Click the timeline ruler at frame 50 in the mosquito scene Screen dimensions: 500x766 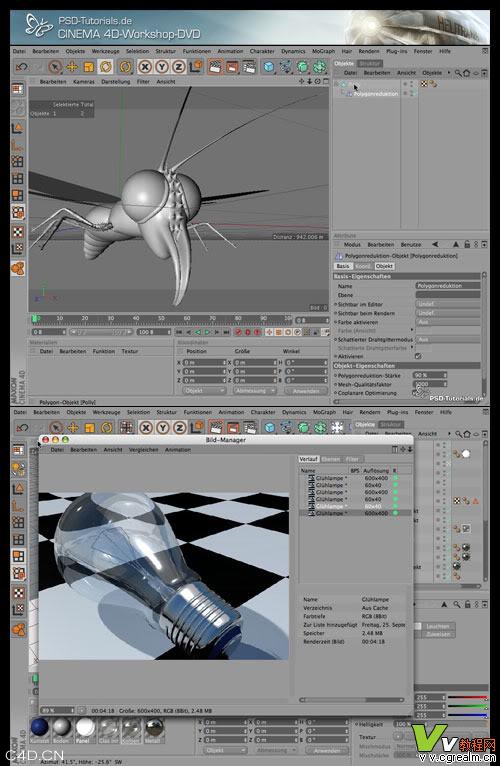161,319
